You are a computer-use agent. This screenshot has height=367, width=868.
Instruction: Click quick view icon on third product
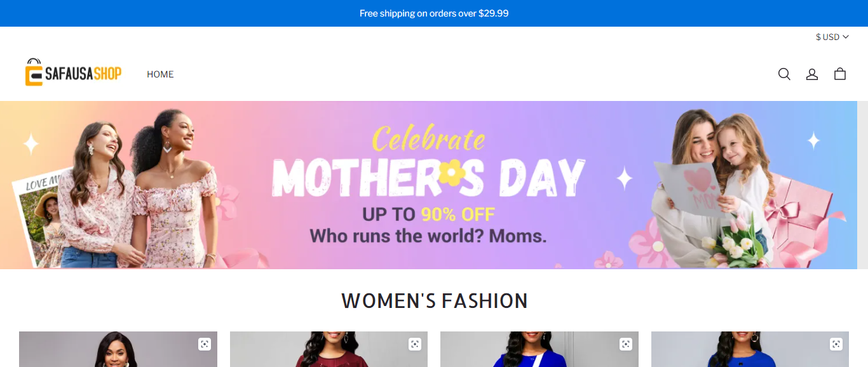pos(626,344)
